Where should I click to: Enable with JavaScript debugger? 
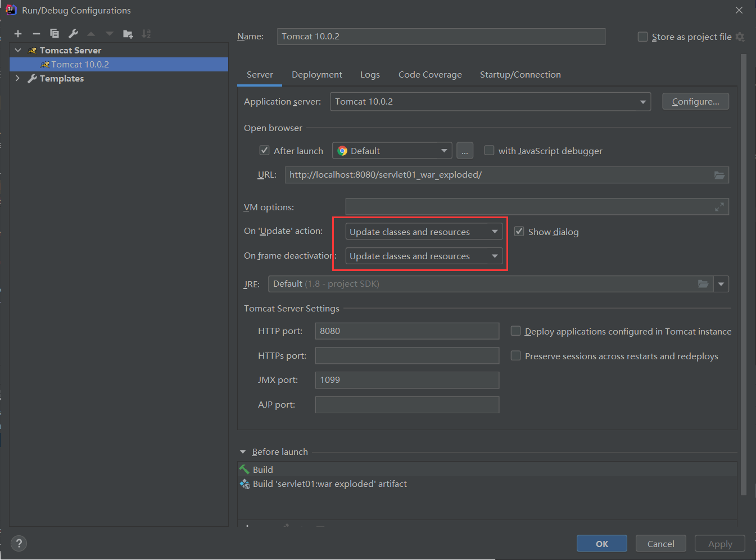pyautogui.click(x=489, y=150)
